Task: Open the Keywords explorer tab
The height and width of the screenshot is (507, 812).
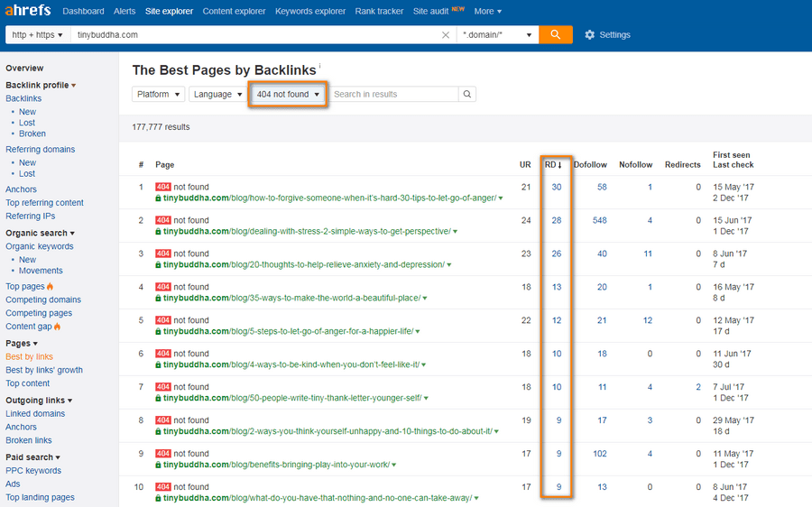Action: pyautogui.click(x=310, y=11)
